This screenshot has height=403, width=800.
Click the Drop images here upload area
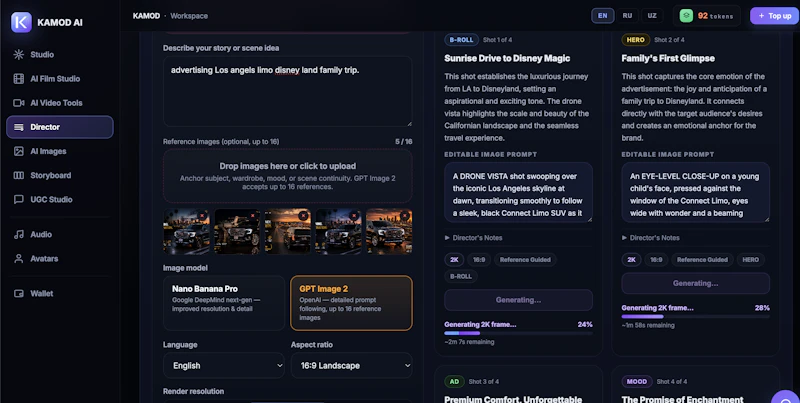pos(288,176)
